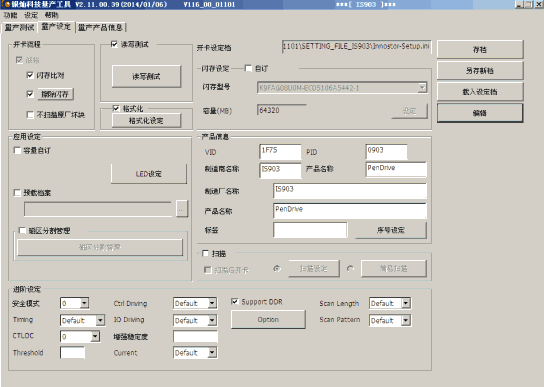Viewport: 544px width, 387px height.
Task: Select the radio button before 简易扫描
Action: coord(350,269)
